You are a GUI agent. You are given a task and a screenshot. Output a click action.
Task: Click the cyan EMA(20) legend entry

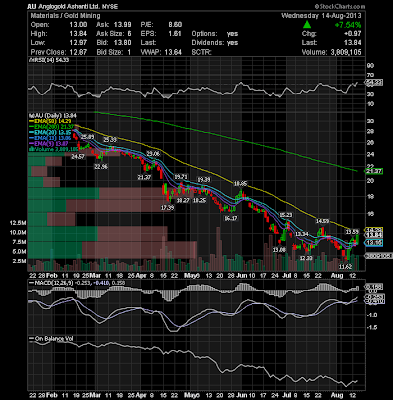pos(49,132)
